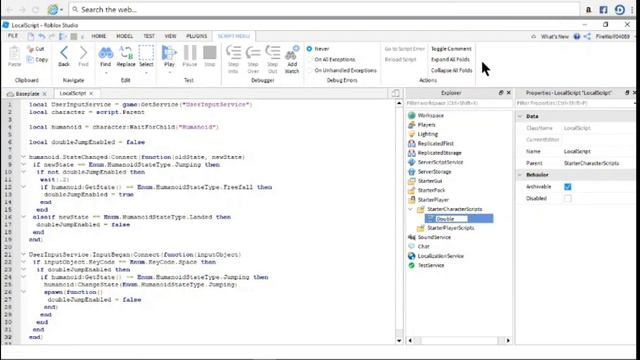Select Workspace in the Explorer
Viewport: 640px width, 360px height.
(x=430, y=116)
